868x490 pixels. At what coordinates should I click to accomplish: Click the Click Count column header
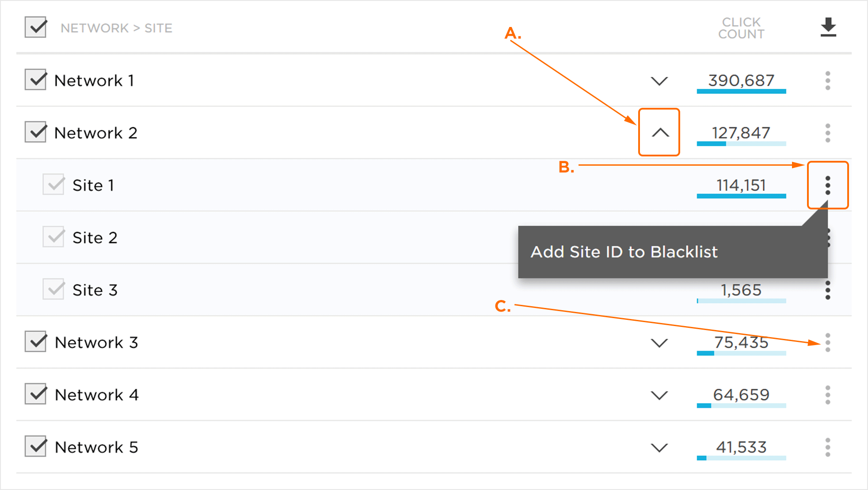741,28
